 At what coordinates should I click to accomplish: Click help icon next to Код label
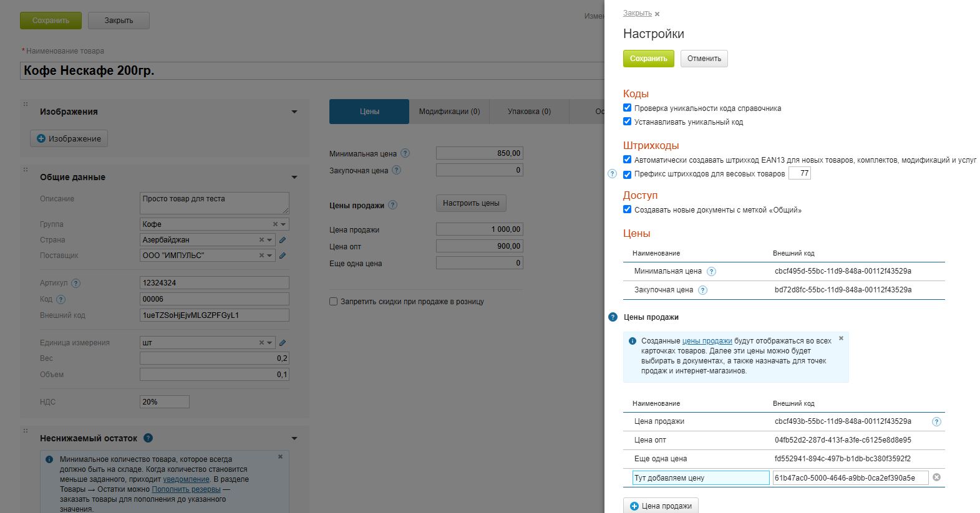61,299
